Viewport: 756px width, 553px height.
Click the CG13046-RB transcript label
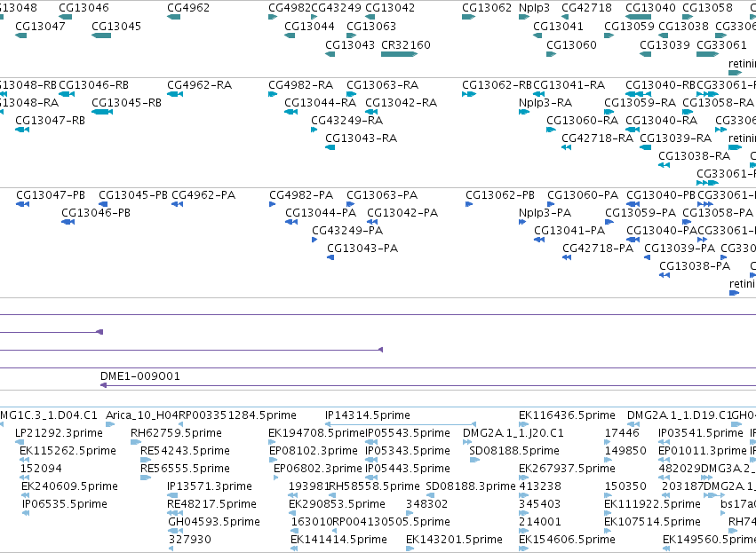click(x=93, y=85)
